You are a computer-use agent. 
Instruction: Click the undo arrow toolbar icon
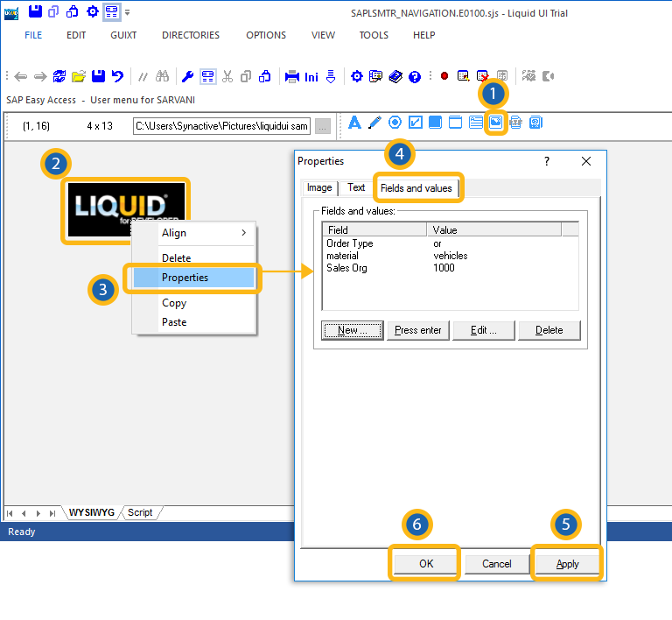point(117,76)
